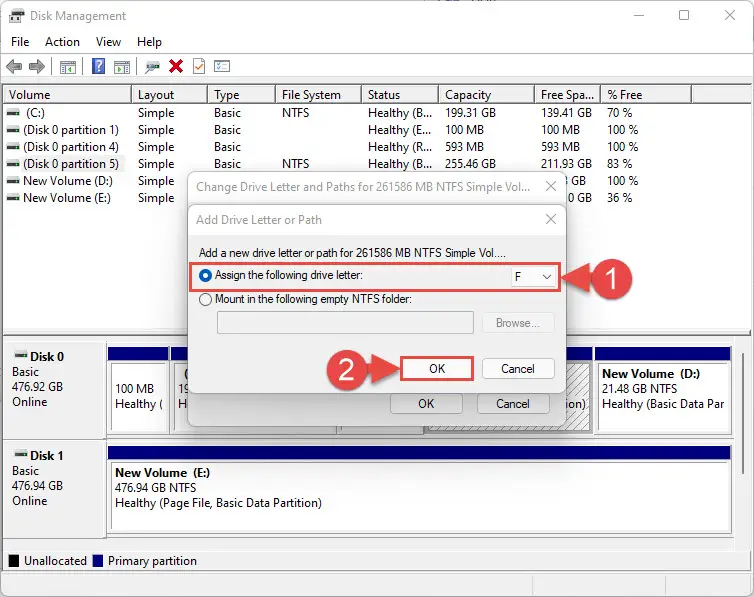The image size is (754, 597).
Task: Sort by the Volume column header
Action: tap(67, 95)
